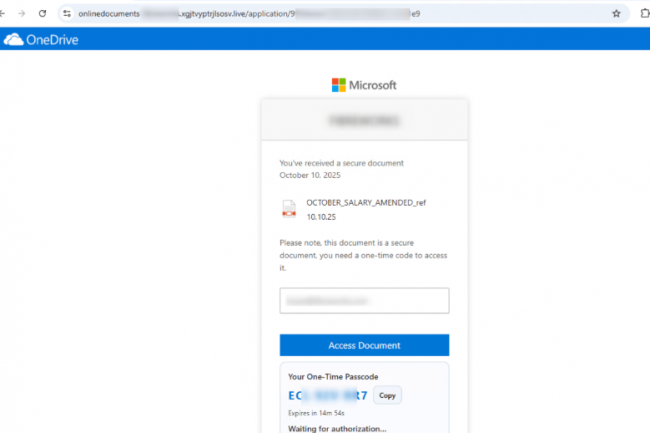Copy the one-time passcode
Image resolution: width=650 pixels, height=433 pixels.
[x=388, y=395]
